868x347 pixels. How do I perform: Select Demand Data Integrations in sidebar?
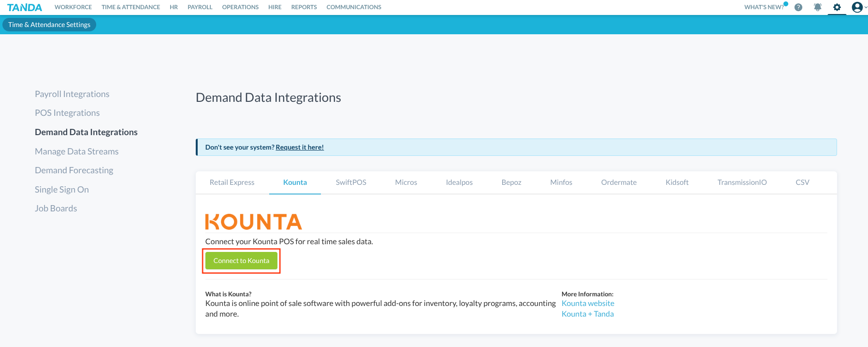(x=86, y=132)
